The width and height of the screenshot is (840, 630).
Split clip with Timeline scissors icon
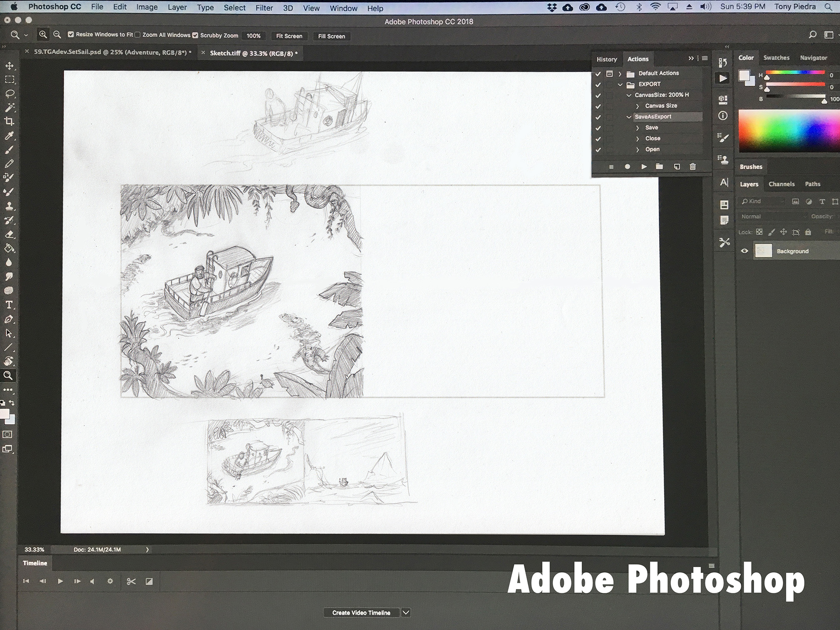(131, 581)
